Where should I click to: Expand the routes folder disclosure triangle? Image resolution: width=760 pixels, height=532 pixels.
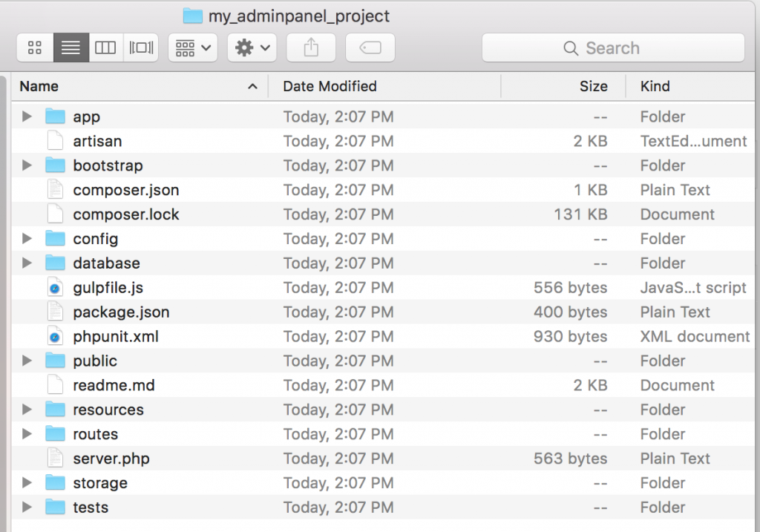pyautogui.click(x=27, y=433)
